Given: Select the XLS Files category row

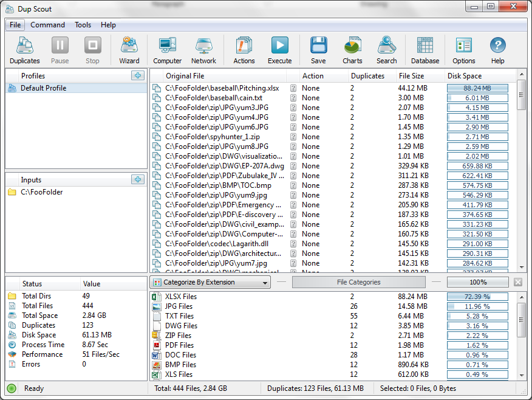Looking at the screenshot, I should 333,374.
